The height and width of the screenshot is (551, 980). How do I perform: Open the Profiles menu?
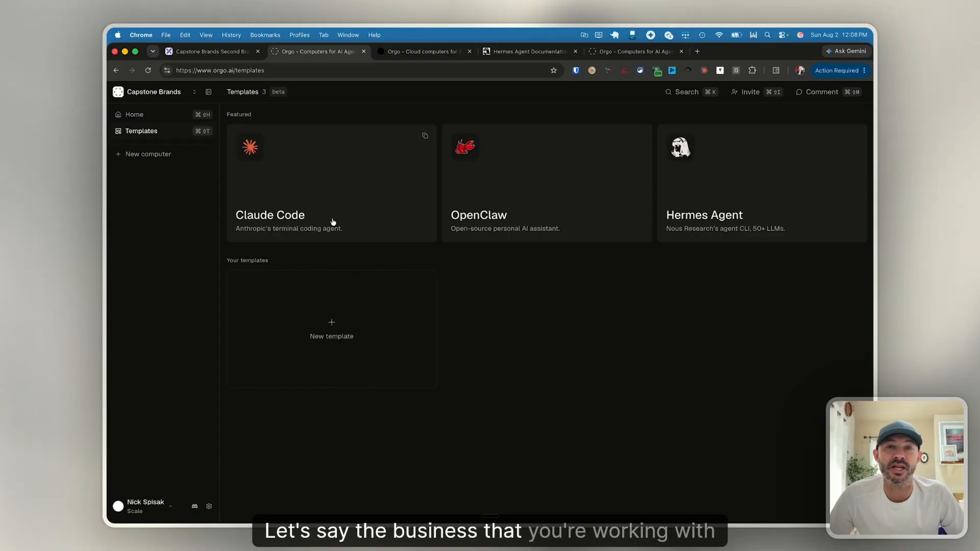pyautogui.click(x=300, y=35)
